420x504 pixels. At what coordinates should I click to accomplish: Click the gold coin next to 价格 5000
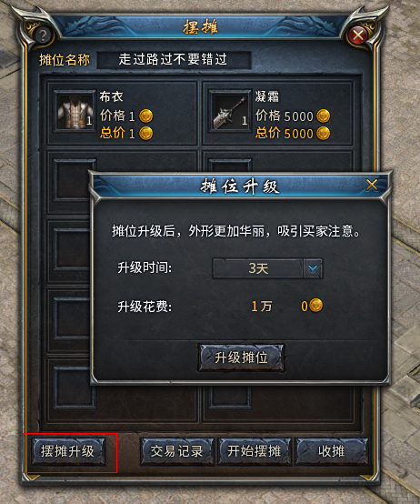[323, 116]
